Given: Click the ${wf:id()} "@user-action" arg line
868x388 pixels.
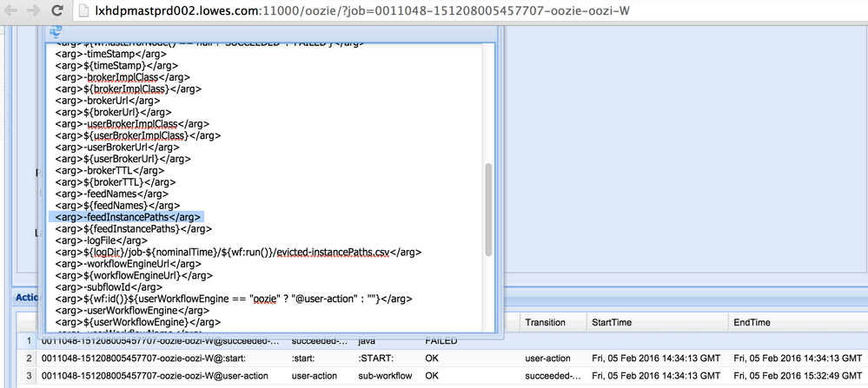Looking at the screenshot, I should coord(234,299).
